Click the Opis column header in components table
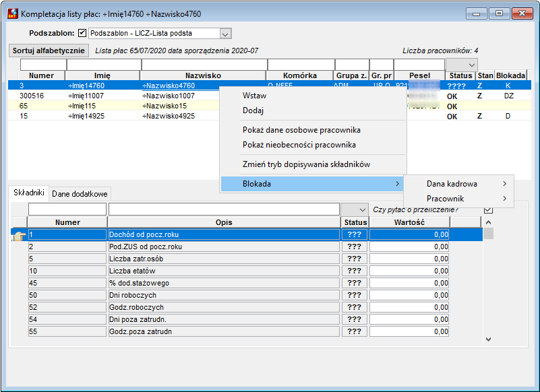This screenshot has height=392, width=540. 224,222
